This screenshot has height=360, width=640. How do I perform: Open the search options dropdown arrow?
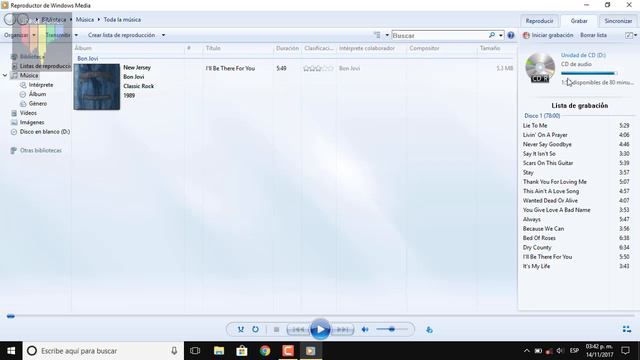(x=501, y=36)
